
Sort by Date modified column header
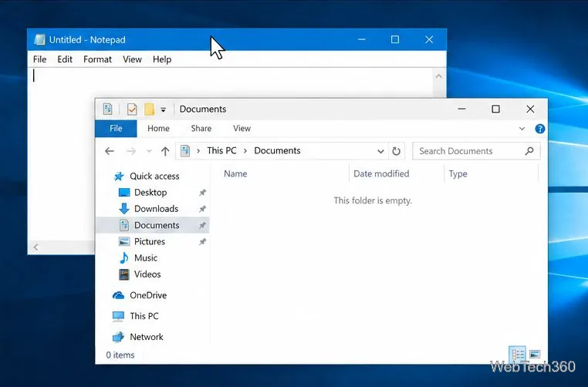click(381, 173)
